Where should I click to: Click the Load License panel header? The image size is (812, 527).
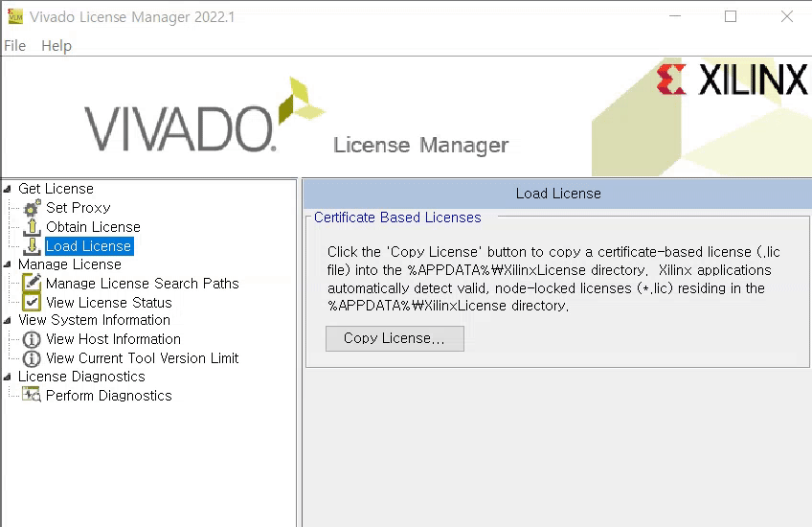(557, 194)
